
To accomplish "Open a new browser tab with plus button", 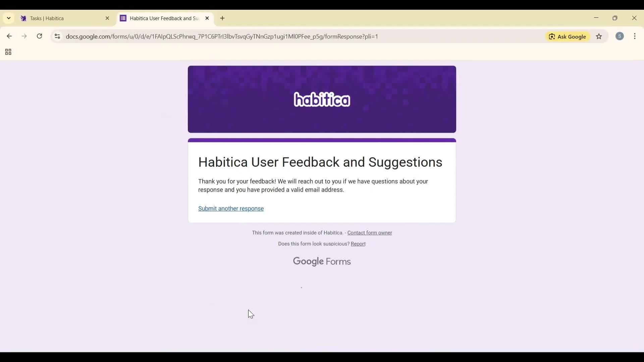I will pos(222,18).
